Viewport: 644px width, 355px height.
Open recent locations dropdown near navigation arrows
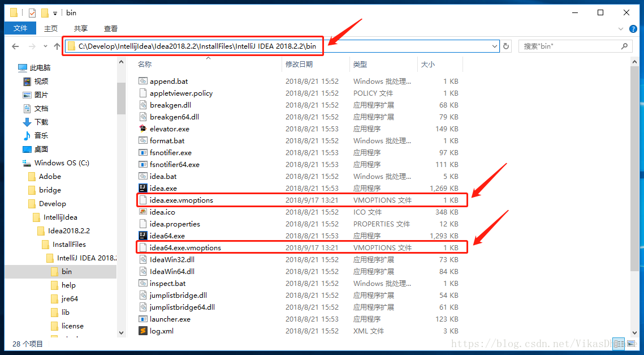coord(45,46)
